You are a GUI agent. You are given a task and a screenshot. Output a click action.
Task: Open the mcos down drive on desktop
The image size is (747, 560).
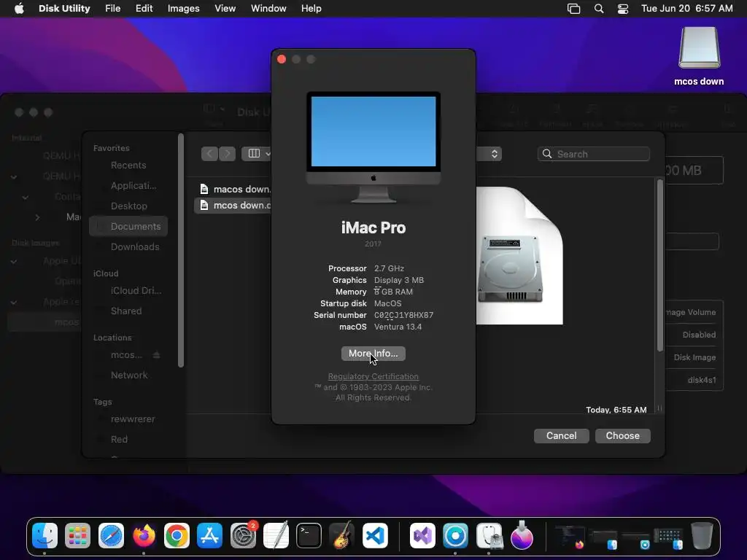[699, 56]
